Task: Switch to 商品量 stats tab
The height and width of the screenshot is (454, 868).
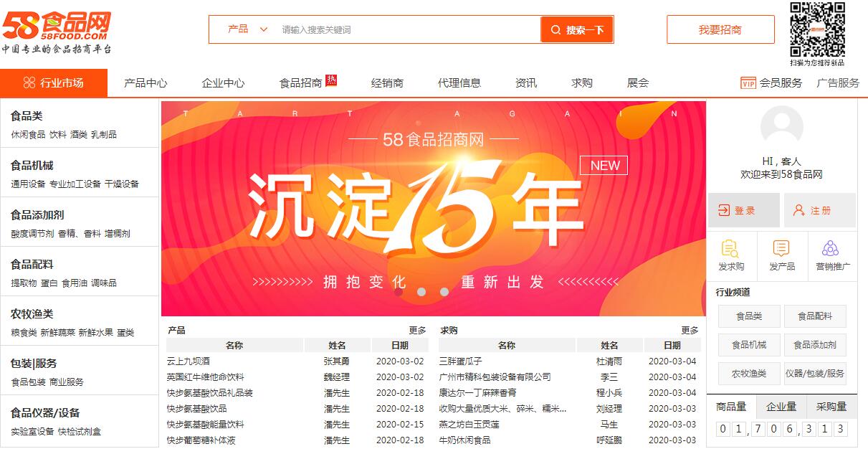Action: click(731, 406)
